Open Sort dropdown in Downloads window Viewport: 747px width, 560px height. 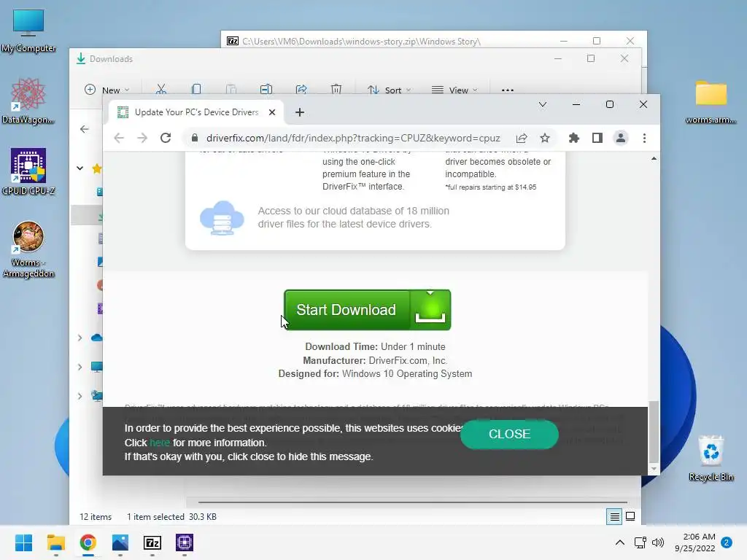click(x=390, y=90)
